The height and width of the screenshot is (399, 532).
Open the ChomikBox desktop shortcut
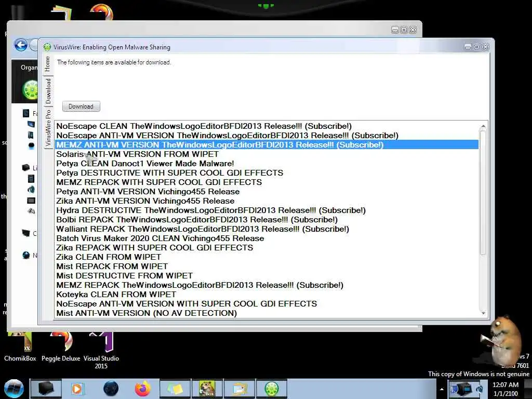[20, 347]
